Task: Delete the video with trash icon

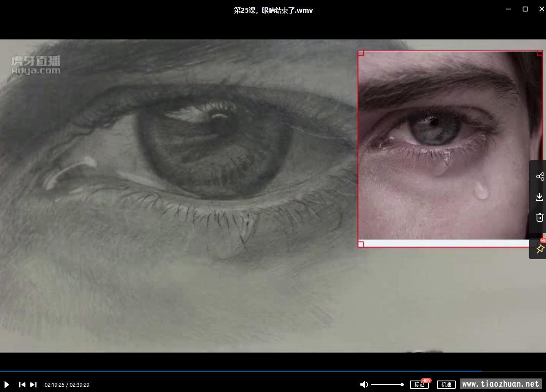Action: [x=539, y=217]
